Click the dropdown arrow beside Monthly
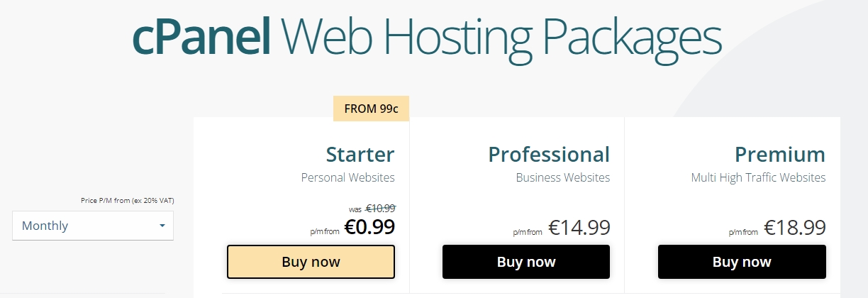This screenshot has height=298, width=868. click(x=162, y=226)
